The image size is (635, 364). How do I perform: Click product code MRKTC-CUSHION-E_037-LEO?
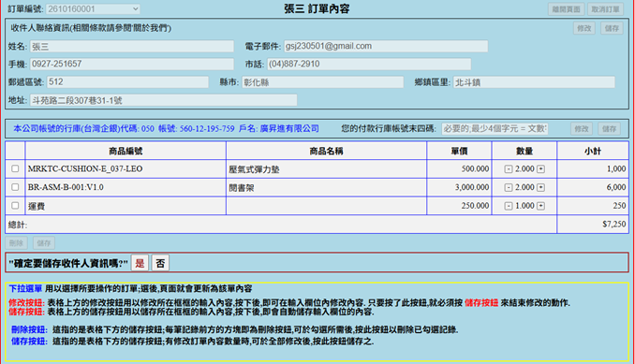point(85,168)
